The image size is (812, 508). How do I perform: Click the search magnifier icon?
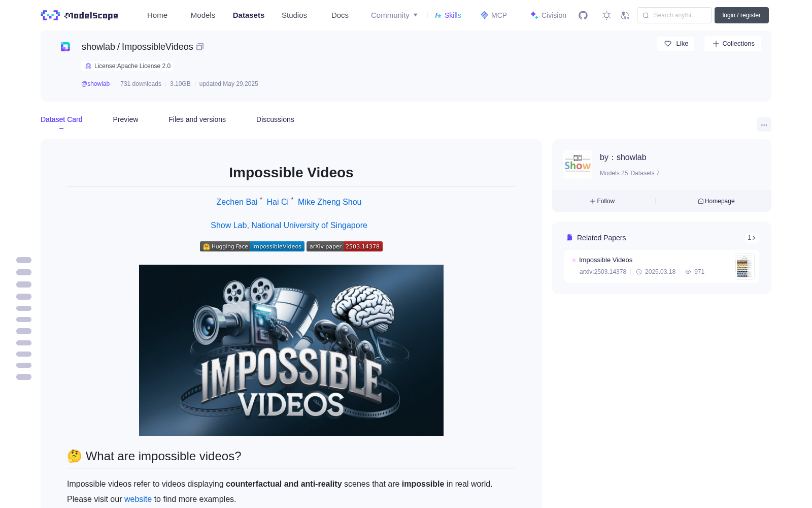click(646, 15)
